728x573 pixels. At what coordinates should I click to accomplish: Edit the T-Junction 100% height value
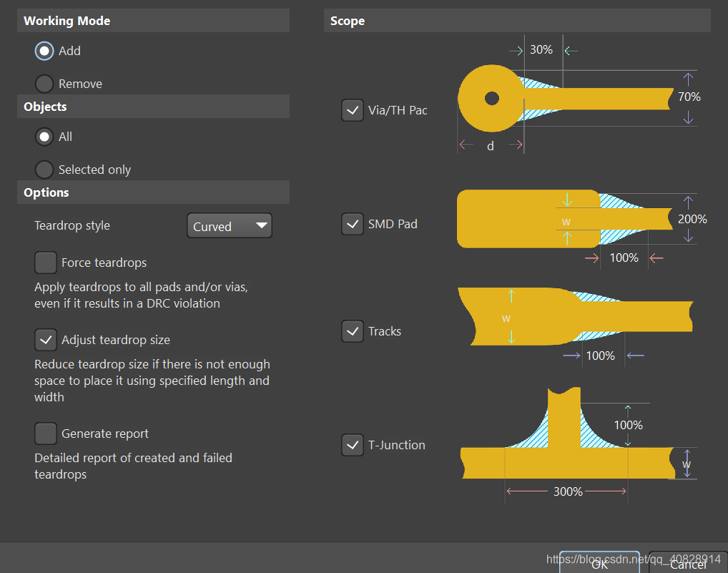(x=628, y=426)
